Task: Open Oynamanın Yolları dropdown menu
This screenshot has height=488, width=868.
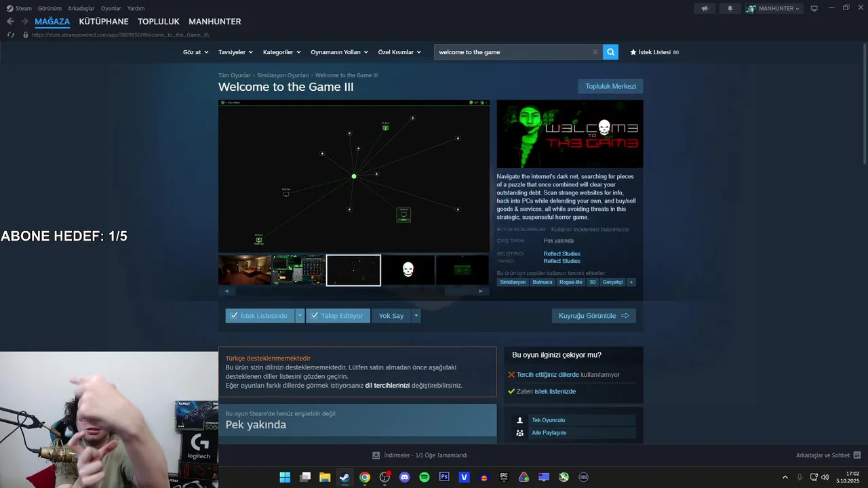Action: (339, 52)
